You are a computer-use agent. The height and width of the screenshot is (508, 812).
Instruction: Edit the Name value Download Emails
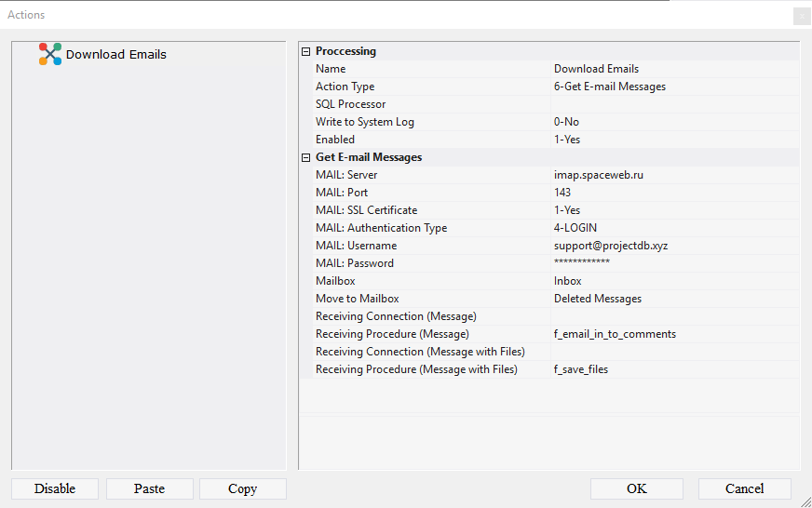[674, 69]
